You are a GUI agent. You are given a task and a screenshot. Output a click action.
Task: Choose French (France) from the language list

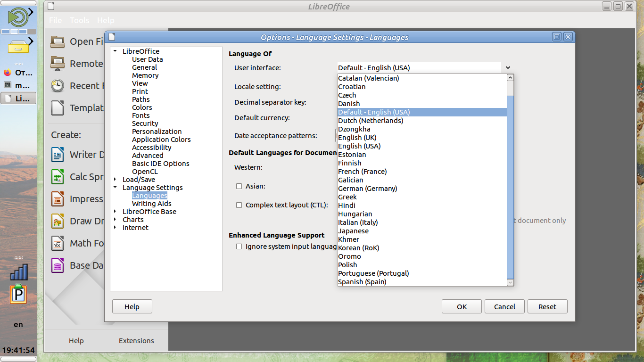422,172
